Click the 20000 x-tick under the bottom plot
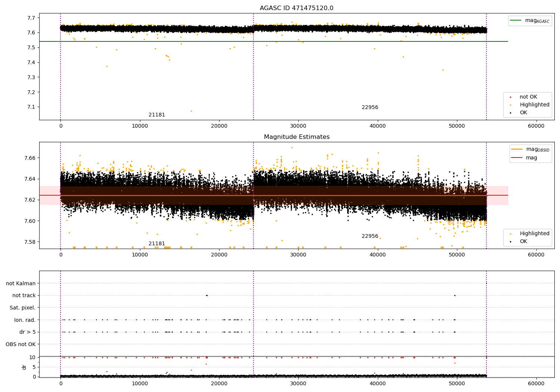This screenshot has width=560, height=392. [x=219, y=383]
